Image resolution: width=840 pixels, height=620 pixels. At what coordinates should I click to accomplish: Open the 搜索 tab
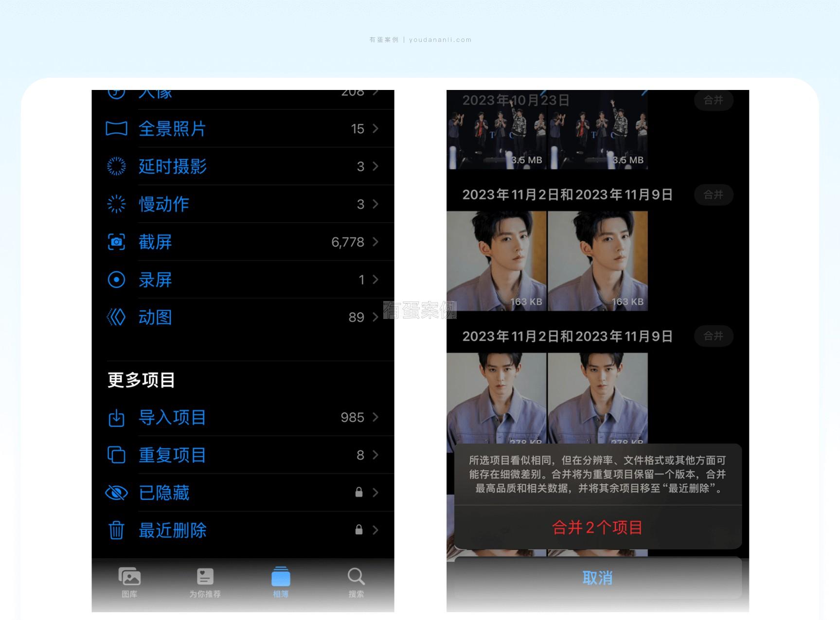point(356,582)
